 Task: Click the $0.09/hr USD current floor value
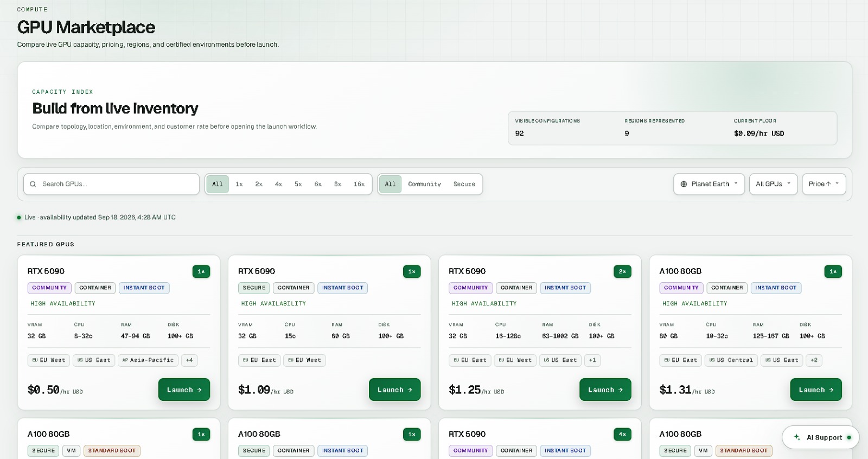tap(759, 133)
